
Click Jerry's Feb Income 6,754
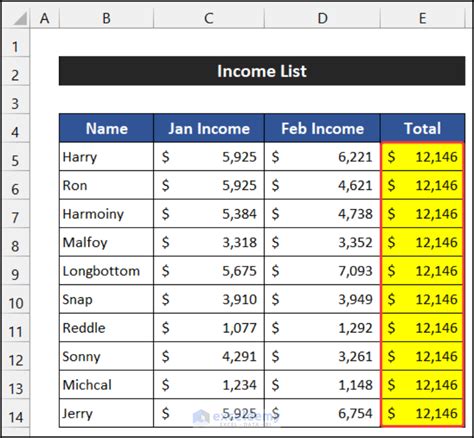(x=322, y=413)
